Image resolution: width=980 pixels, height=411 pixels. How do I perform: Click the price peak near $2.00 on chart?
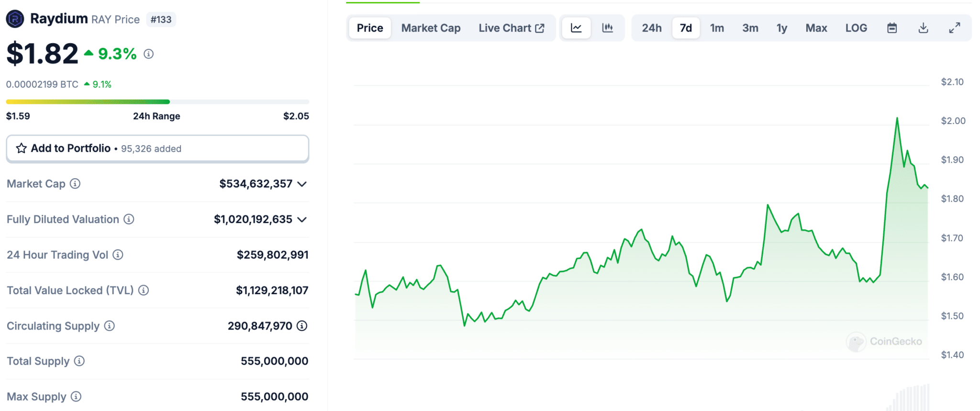tap(897, 118)
